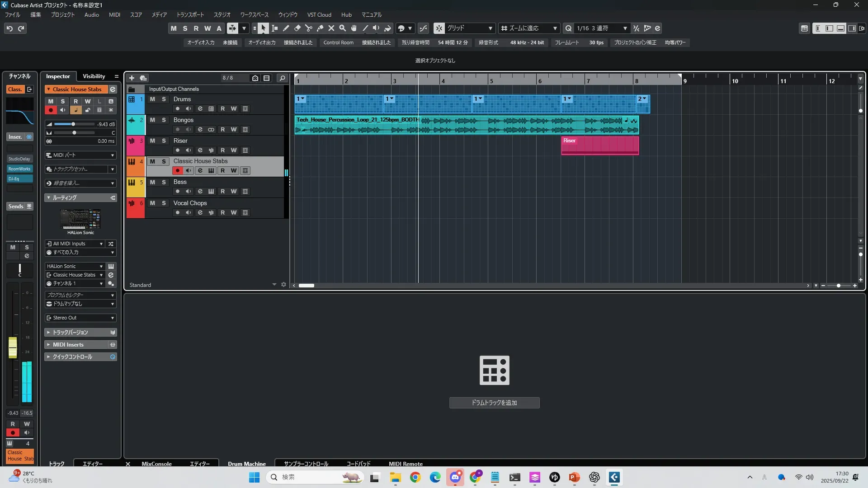Screen dimensions: 868x488
Task: Mute the Bongos track
Action: tap(152, 120)
